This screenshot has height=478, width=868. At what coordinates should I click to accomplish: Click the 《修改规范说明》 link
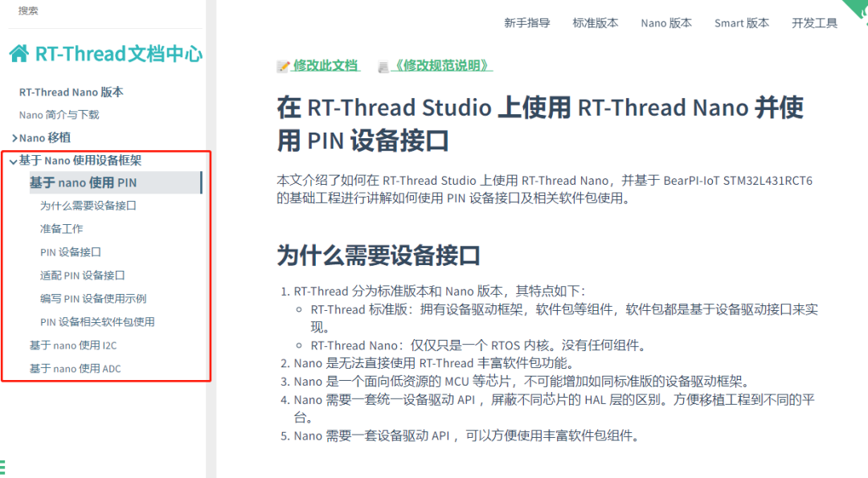440,66
